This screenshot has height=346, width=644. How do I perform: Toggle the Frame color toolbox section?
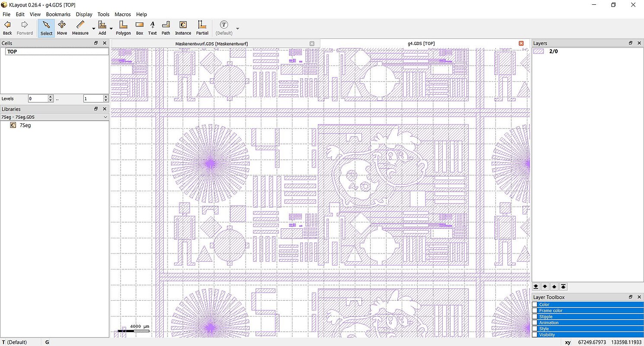(x=587, y=311)
